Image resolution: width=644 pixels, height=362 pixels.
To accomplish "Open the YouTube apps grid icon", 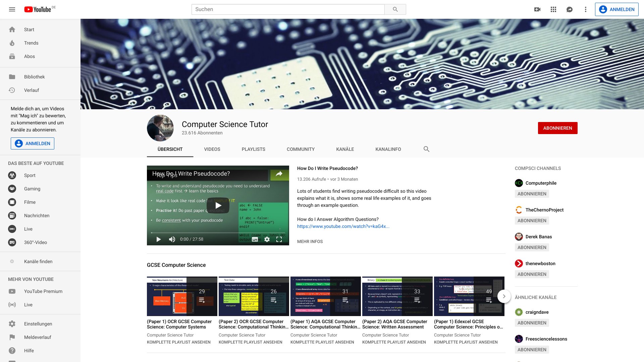I will pos(553,9).
